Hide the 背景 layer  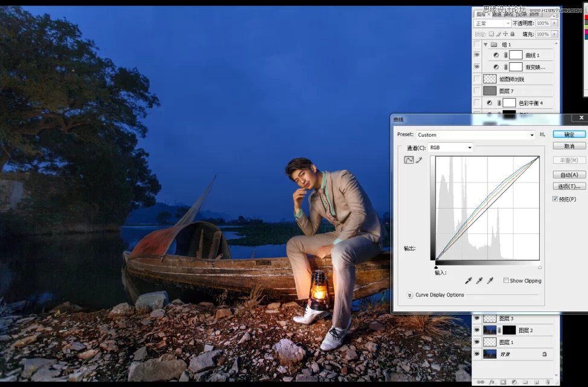point(477,354)
